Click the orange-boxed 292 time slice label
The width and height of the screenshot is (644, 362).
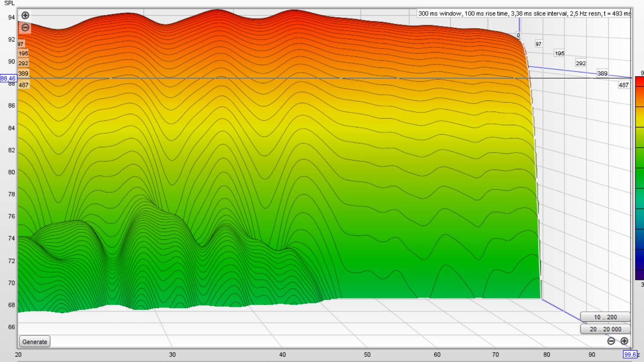click(x=23, y=63)
